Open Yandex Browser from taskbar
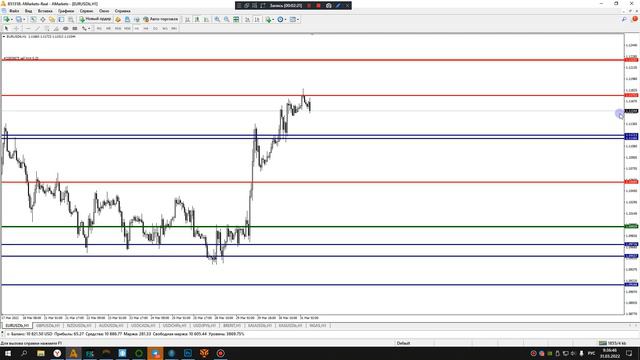The height and width of the screenshot is (360, 640). pos(57,353)
